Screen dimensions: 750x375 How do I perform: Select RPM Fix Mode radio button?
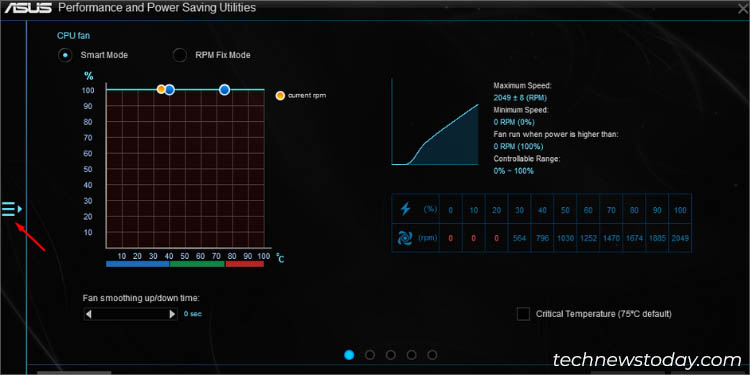[x=180, y=55]
